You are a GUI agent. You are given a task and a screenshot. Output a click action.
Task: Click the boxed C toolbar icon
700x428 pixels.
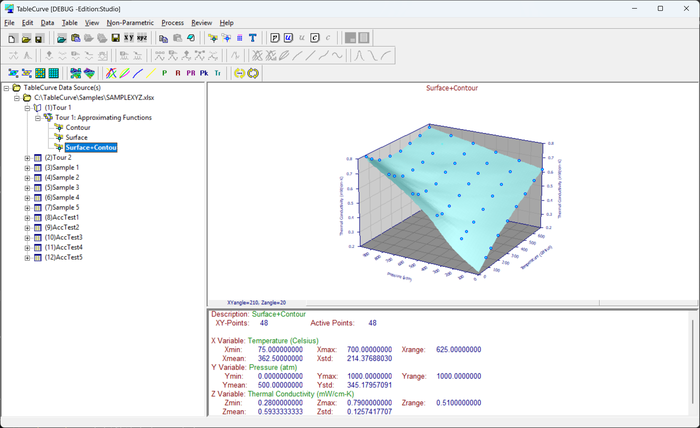coord(315,38)
